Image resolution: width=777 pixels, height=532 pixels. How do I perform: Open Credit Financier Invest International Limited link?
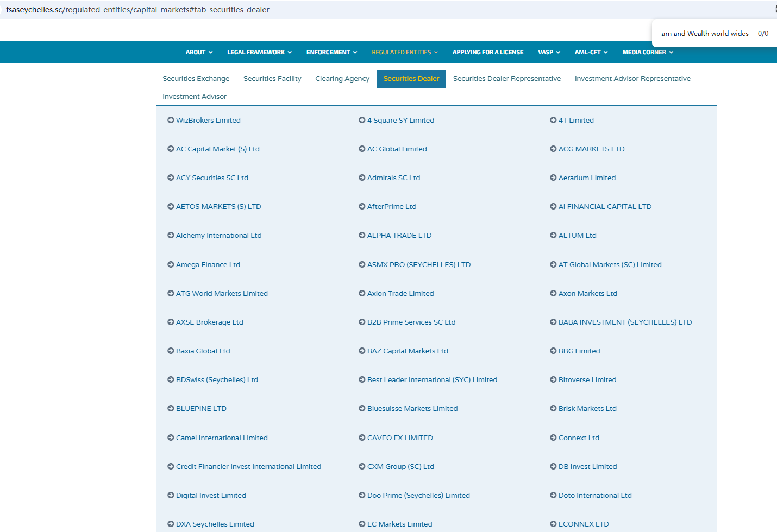248,466
